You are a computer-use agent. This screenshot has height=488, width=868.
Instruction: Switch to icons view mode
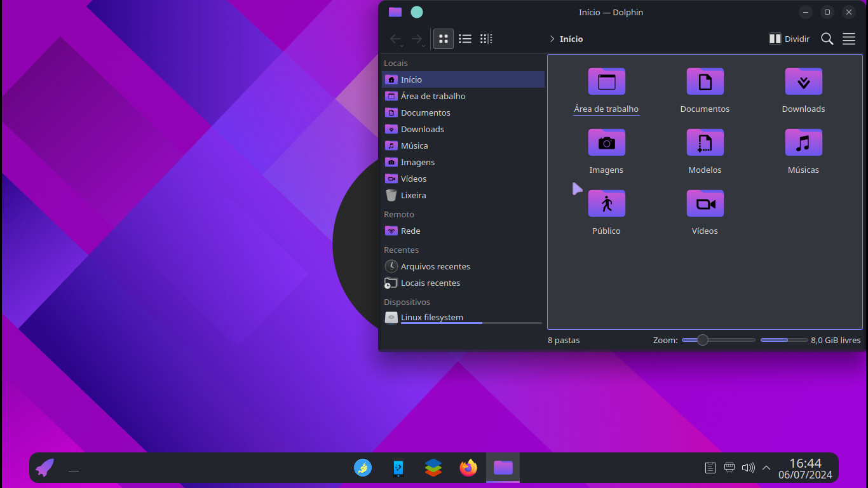[444, 39]
